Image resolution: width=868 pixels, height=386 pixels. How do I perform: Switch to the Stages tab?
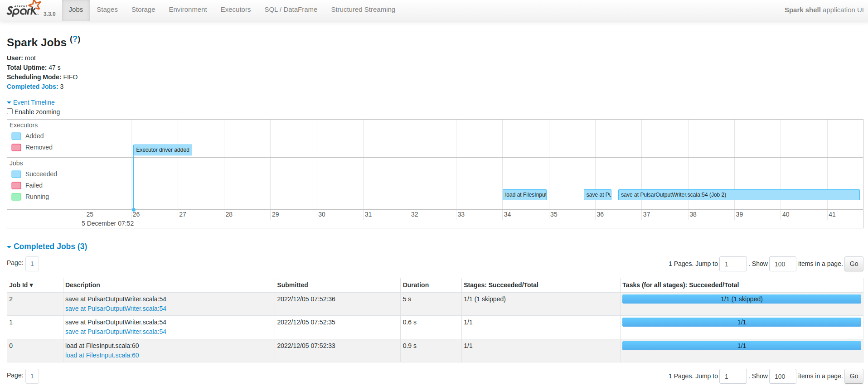coord(107,10)
